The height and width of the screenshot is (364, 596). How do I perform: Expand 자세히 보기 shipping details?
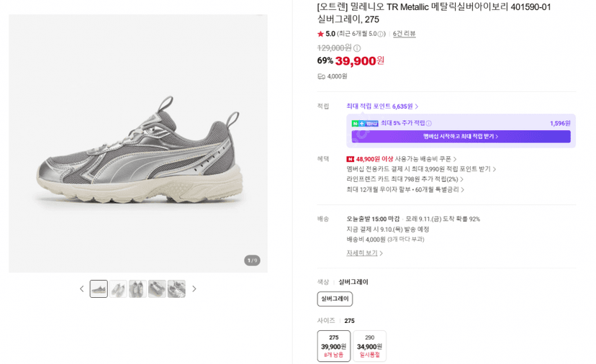click(x=364, y=253)
